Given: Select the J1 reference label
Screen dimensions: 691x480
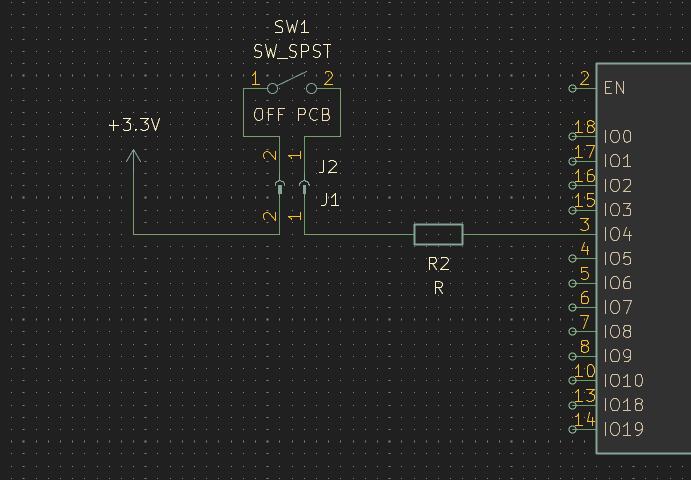Looking at the screenshot, I should click(x=330, y=200).
